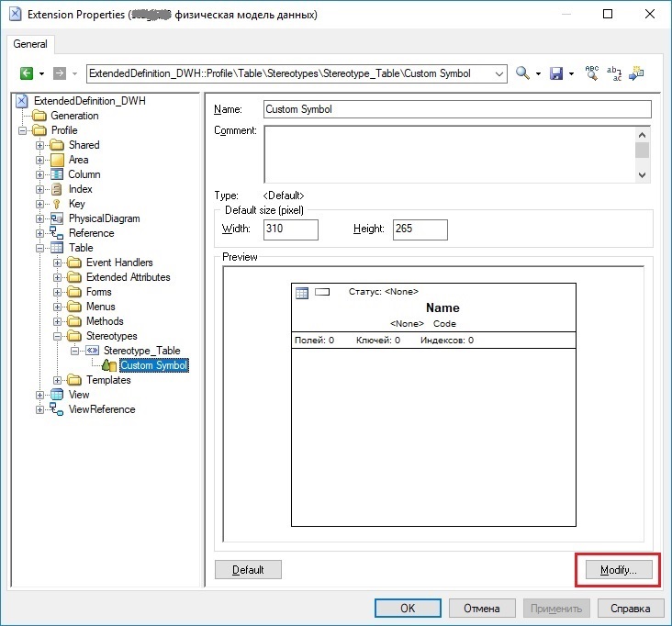Screen dimensions: 672x626
Task: Click the Custom Symbol shapes icon
Action: pos(109,365)
